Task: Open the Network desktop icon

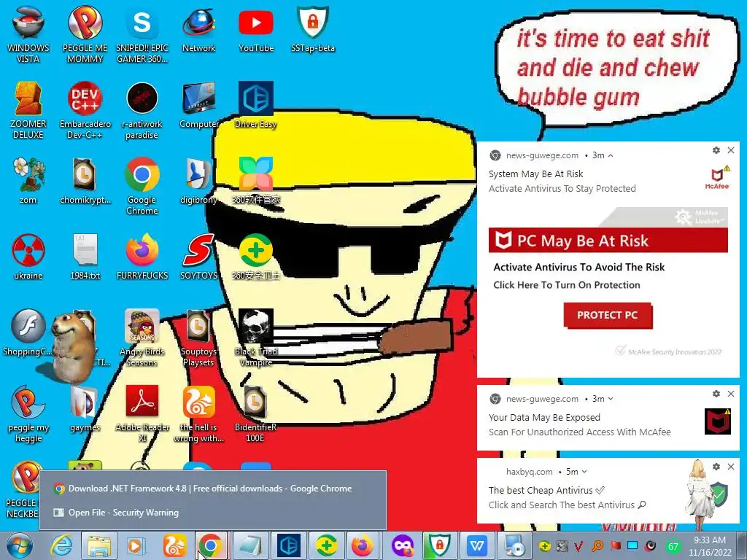Action: pos(198,29)
